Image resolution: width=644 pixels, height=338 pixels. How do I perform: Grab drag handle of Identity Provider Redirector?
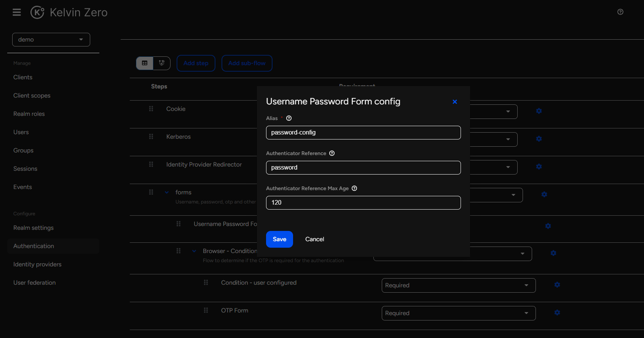tap(151, 164)
